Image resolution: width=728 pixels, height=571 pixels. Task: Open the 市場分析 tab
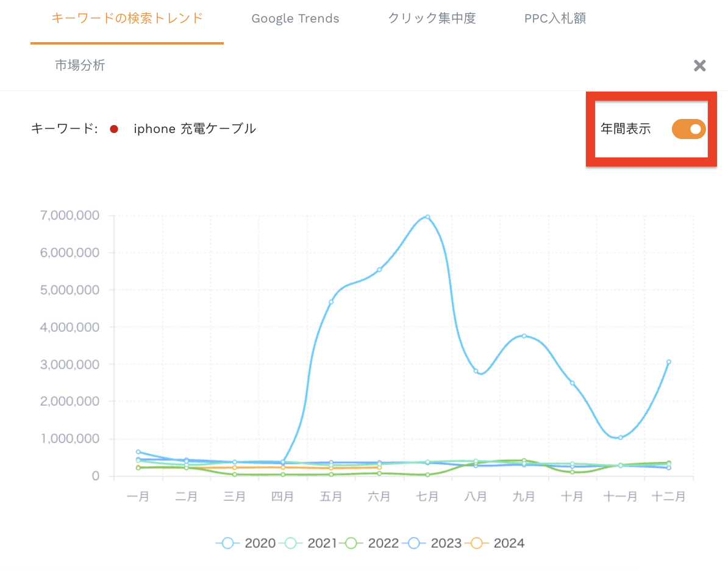80,65
